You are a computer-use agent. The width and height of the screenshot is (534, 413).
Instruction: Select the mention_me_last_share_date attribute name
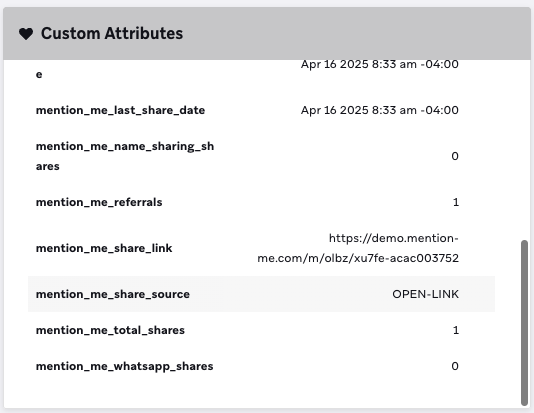click(120, 110)
